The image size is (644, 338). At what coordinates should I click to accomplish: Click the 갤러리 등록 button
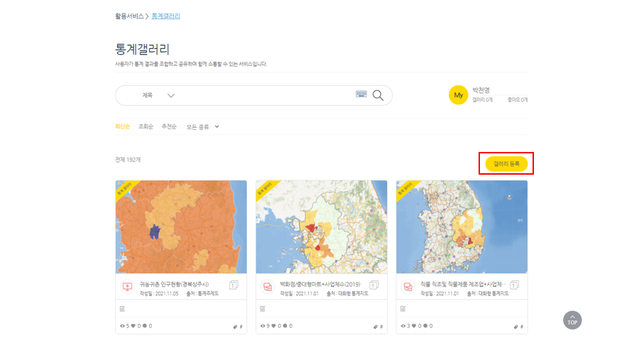pyautogui.click(x=506, y=163)
